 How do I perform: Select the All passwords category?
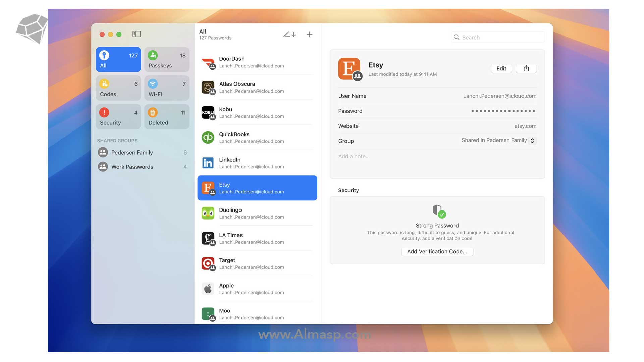pyautogui.click(x=118, y=59)
